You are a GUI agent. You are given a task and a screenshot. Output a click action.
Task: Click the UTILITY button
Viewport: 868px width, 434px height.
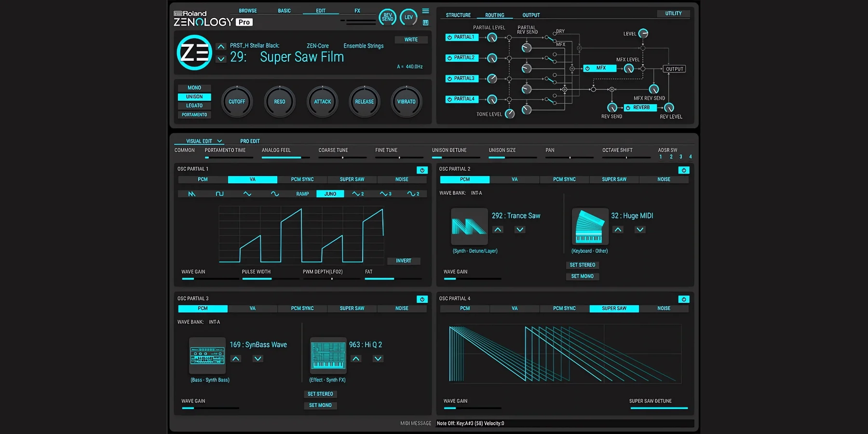674,14
